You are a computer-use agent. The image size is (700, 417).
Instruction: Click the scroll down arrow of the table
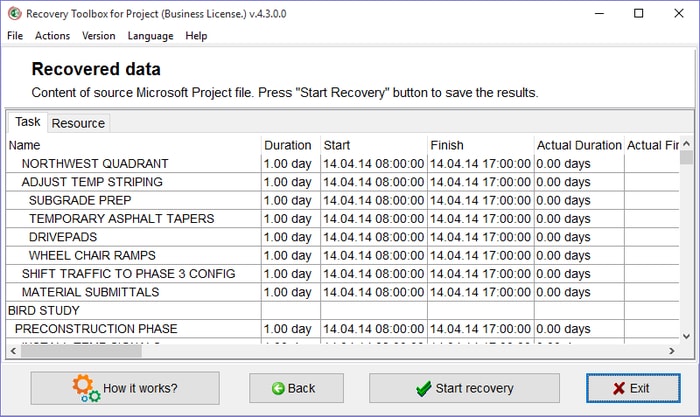686,336
